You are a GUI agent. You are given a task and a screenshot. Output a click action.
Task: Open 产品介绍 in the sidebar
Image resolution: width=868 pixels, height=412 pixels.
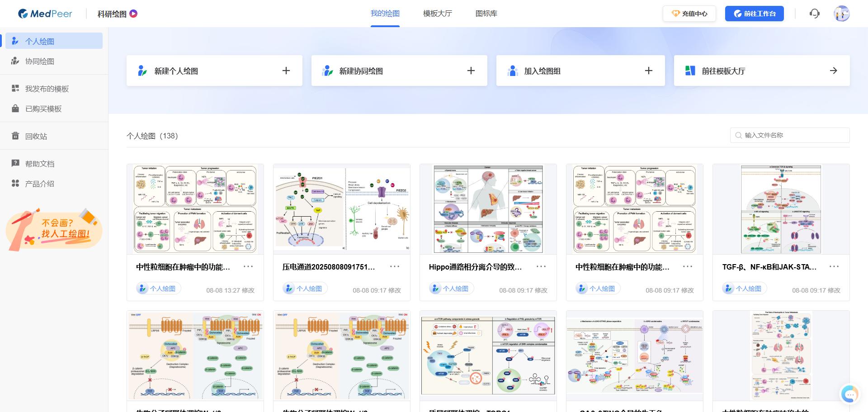tap(40, 184)
